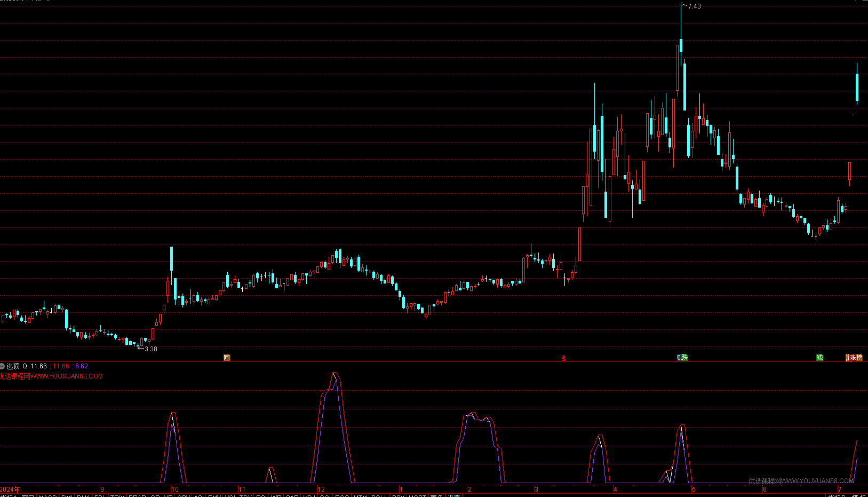Open the 设置 settings tab
868x497 pixels.
pyautogui.click(x=453, y=496)
